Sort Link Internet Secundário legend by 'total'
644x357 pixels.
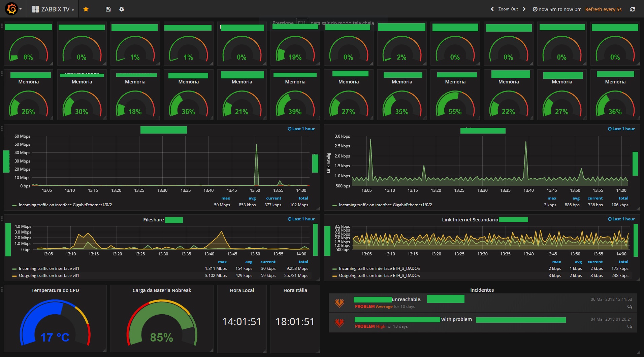click(x=623, y=262)
